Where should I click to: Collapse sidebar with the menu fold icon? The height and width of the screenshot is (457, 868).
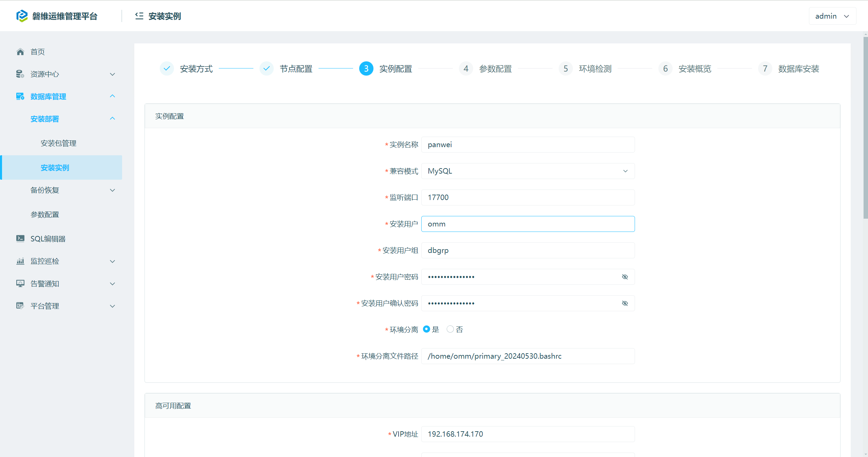click(x=139, y=16)
